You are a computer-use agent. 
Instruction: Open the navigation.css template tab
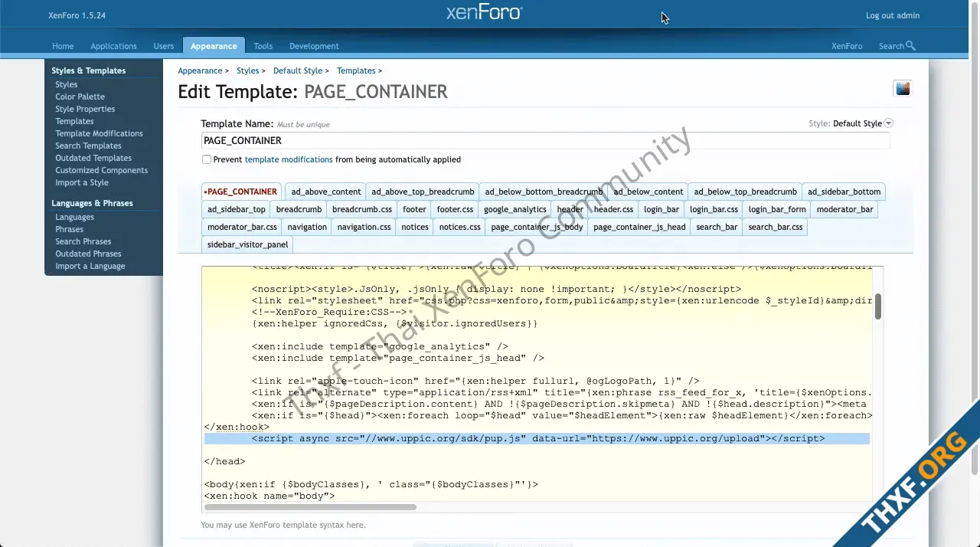click(x=364, y=227)
